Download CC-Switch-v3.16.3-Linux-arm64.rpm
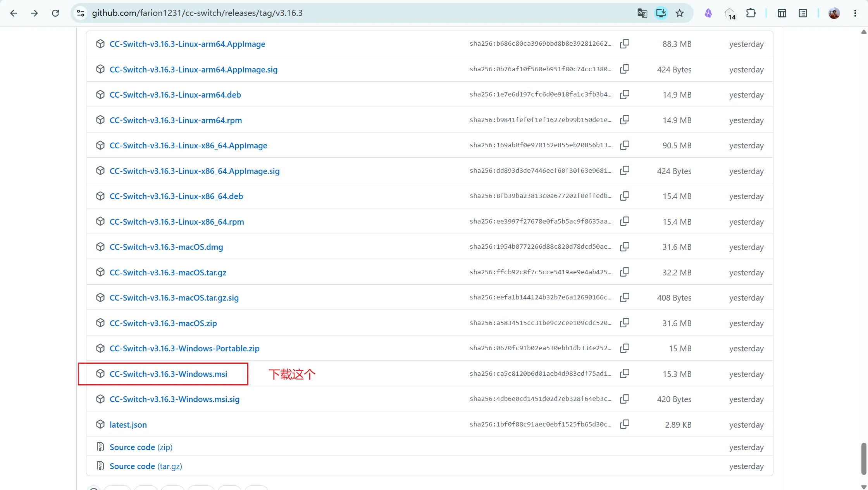 176,120
